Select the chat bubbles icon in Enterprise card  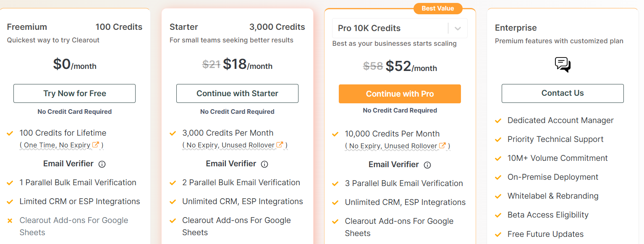click(562, 64)
